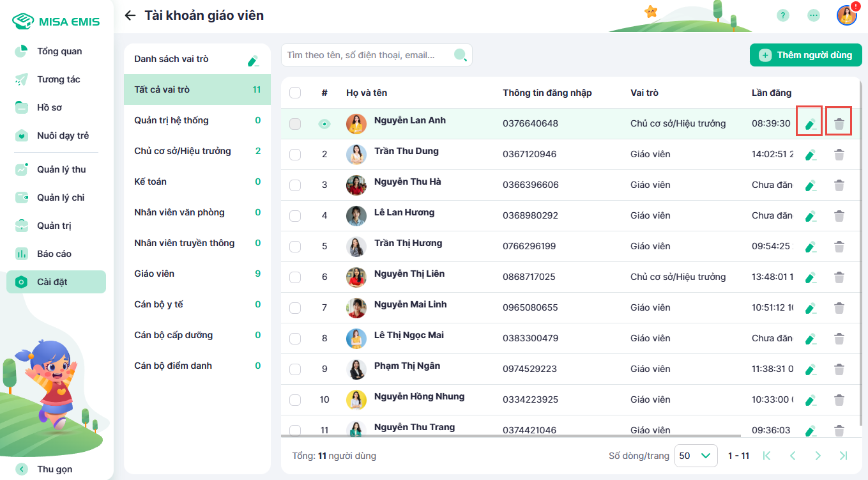Open the rows per page dropdown
Viewport: 868px width, 480px height.
tap(696, 456)
